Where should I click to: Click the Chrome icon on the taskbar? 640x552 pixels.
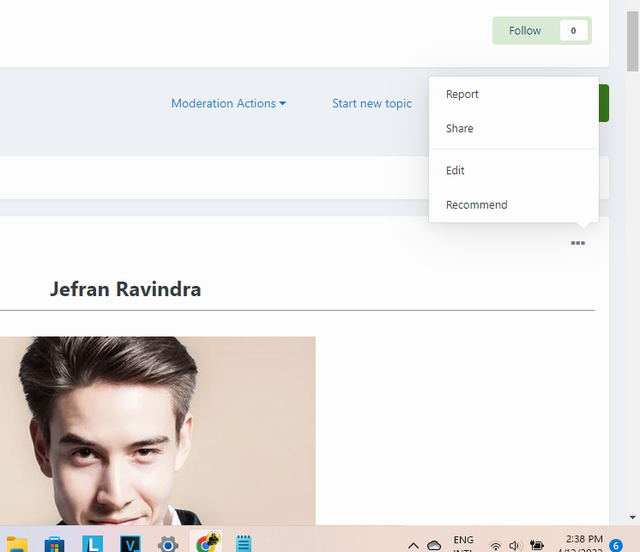coord(207,543)
